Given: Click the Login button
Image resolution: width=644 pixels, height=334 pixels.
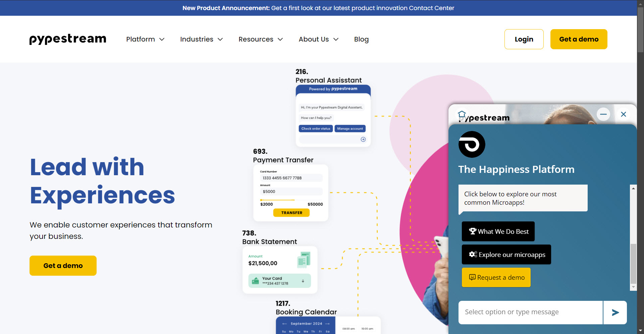Looking at the screenshot, I should pos(524,39).
